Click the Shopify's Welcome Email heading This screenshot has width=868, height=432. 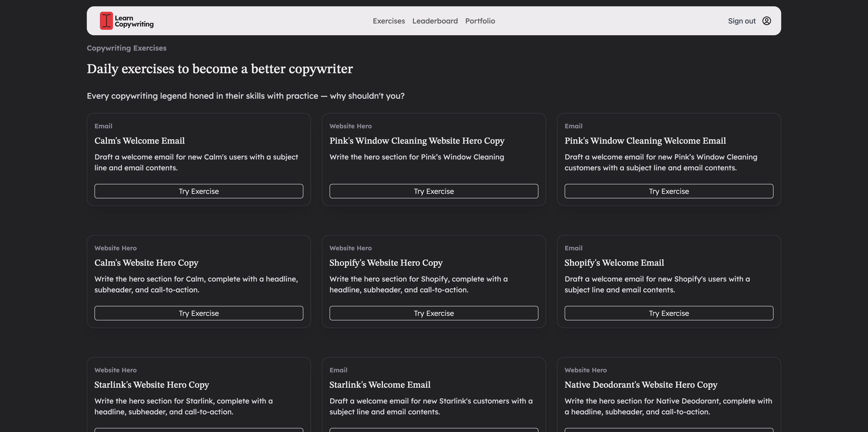[614, 263]
